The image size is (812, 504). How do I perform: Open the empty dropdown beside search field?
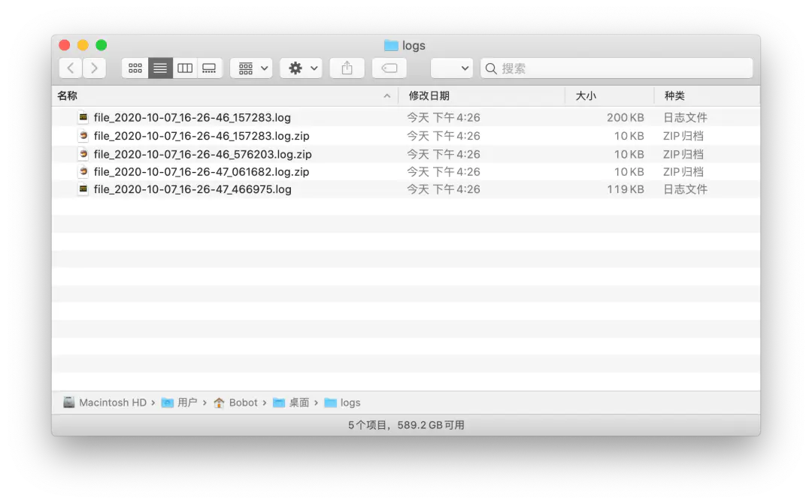[x=452, y=68]
